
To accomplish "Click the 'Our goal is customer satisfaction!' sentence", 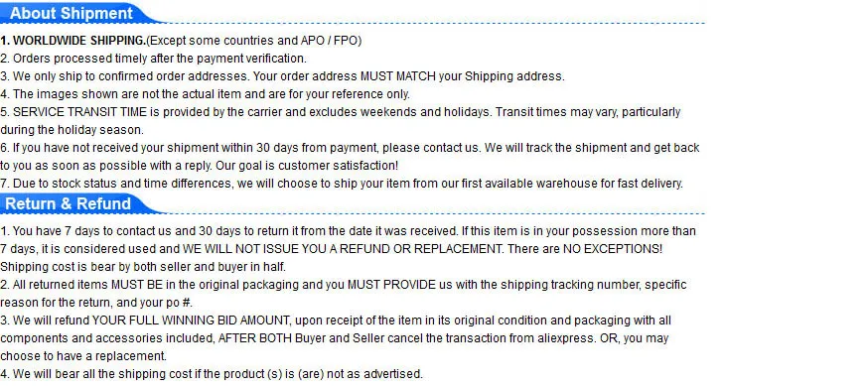I will (x=307, y=166).
